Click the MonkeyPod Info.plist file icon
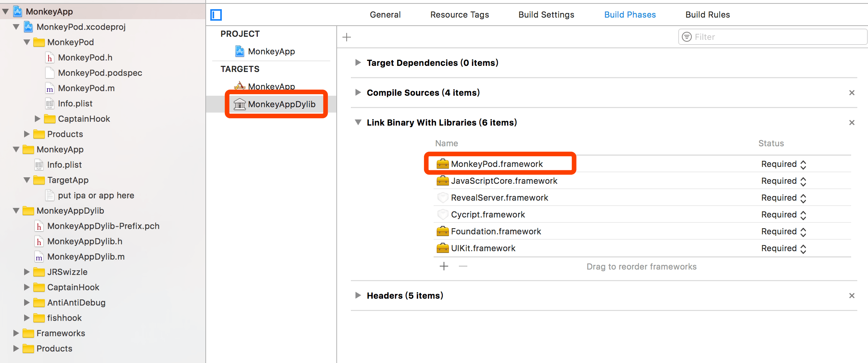The image size is (868, 363). 50,104
